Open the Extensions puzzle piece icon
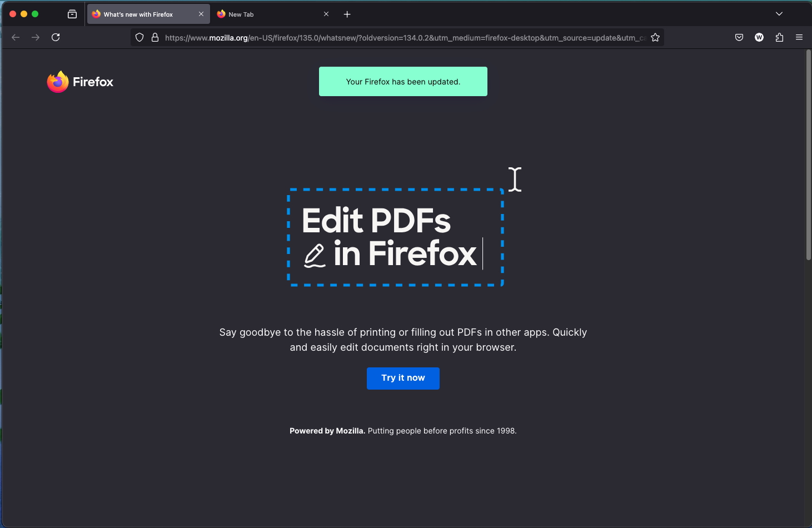This screenshot has height=528, width=812. (779, 37)
